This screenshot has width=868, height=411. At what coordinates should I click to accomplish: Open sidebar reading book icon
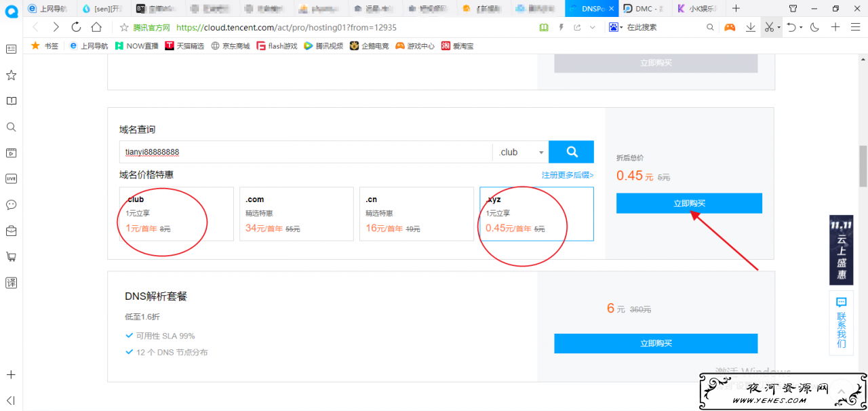coord(11,101)
